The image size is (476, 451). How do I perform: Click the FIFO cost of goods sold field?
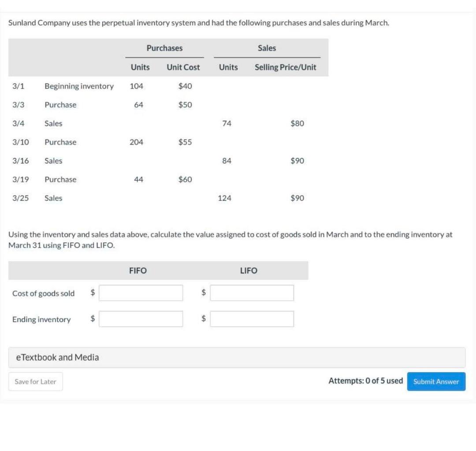tap(141, 293)
